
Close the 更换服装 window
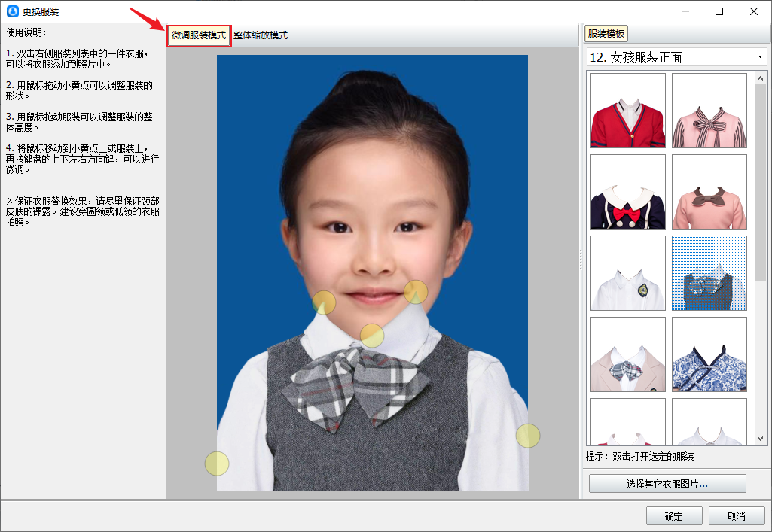(753, 11)
